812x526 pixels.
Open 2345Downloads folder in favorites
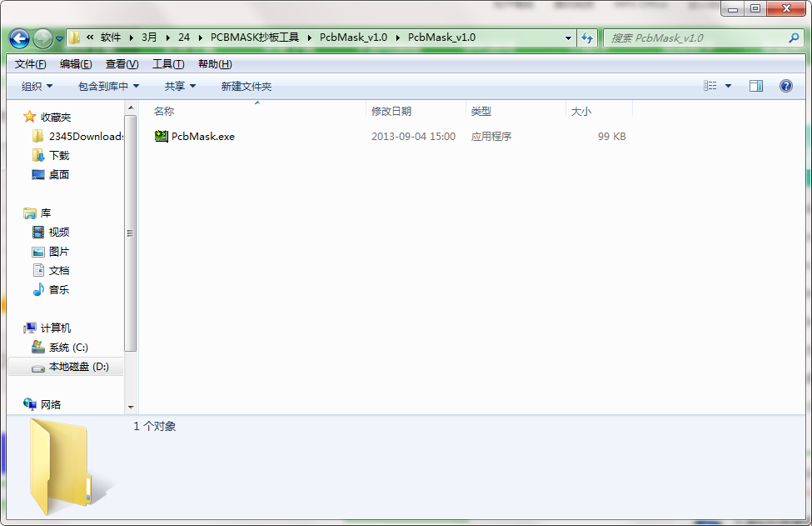pyautogui.click(x=77, y=137)
